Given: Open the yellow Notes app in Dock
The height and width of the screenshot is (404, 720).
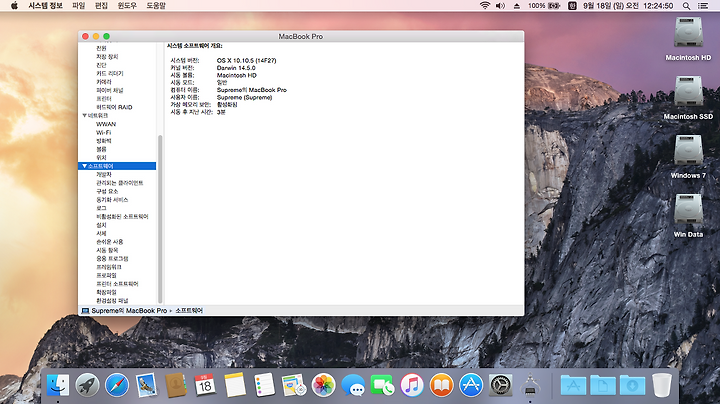Looking at the screenshot, I should coord(235,385).
